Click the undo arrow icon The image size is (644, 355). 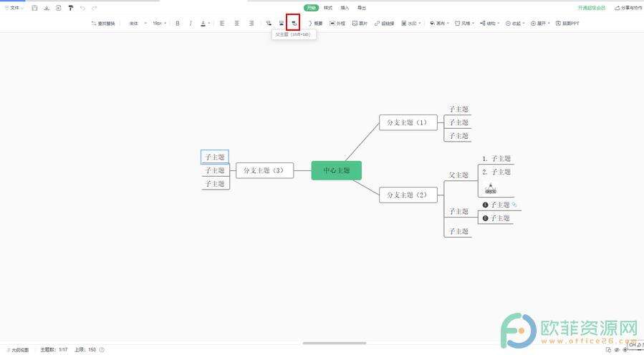click(82, 8)
